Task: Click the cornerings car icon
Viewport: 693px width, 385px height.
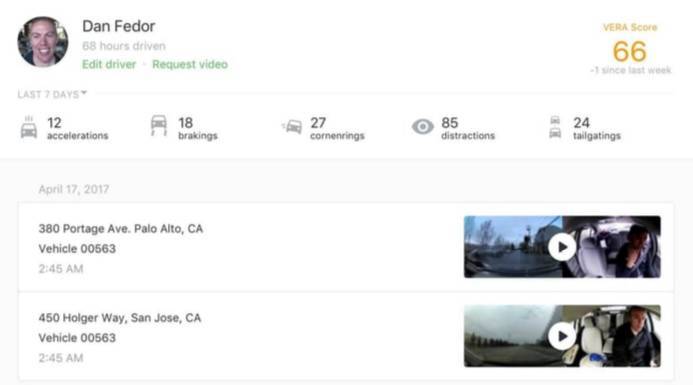Action: pyautogui.click(x=292, y=127)
